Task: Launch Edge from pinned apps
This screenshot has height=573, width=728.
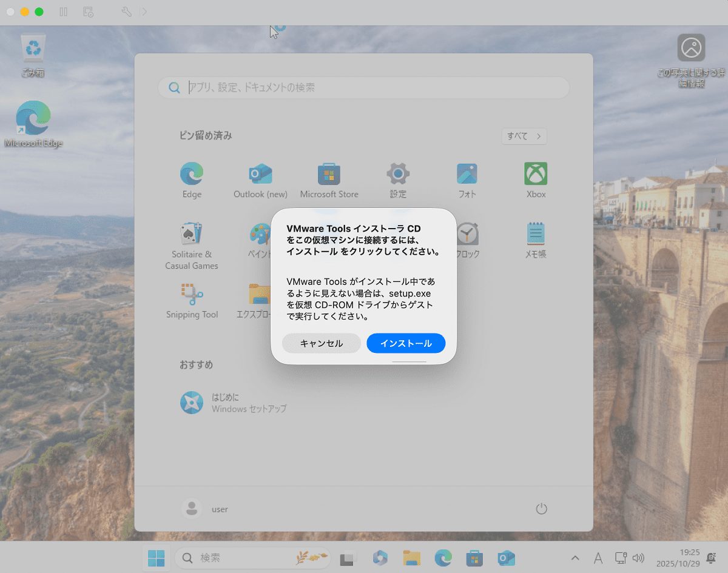Action: (192, 181)
